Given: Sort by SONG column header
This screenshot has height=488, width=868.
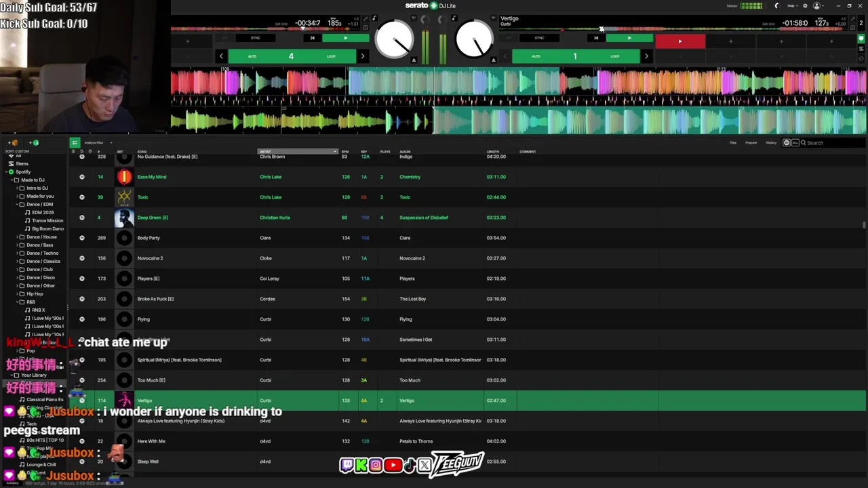Looking at the screenshot, I should tap(142, 151).
